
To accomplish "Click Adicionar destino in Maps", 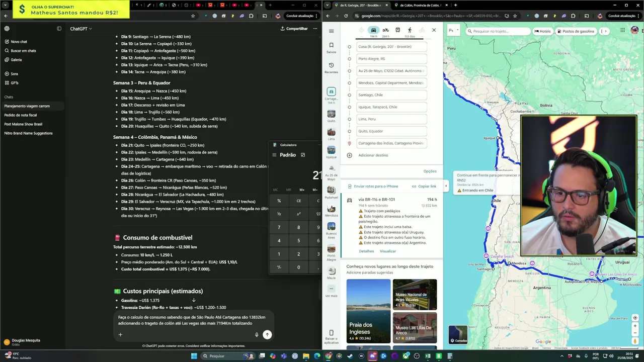I will point(373,155).
